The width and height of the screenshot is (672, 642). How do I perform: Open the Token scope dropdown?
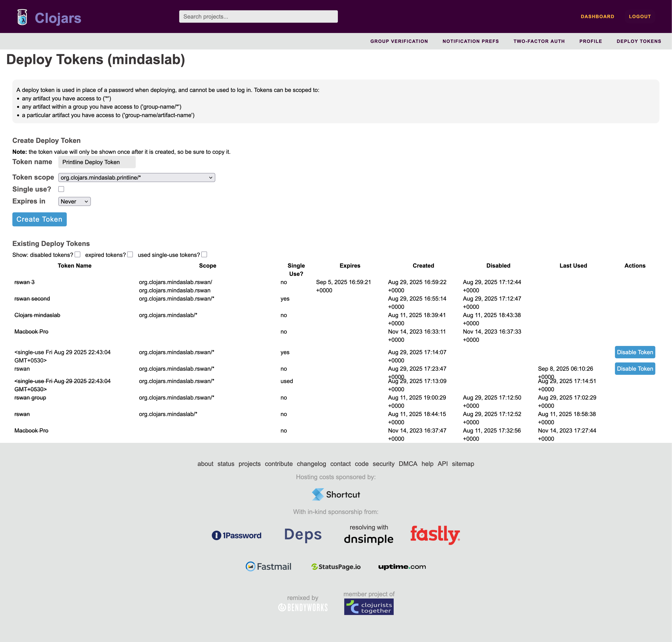point(136,178)
